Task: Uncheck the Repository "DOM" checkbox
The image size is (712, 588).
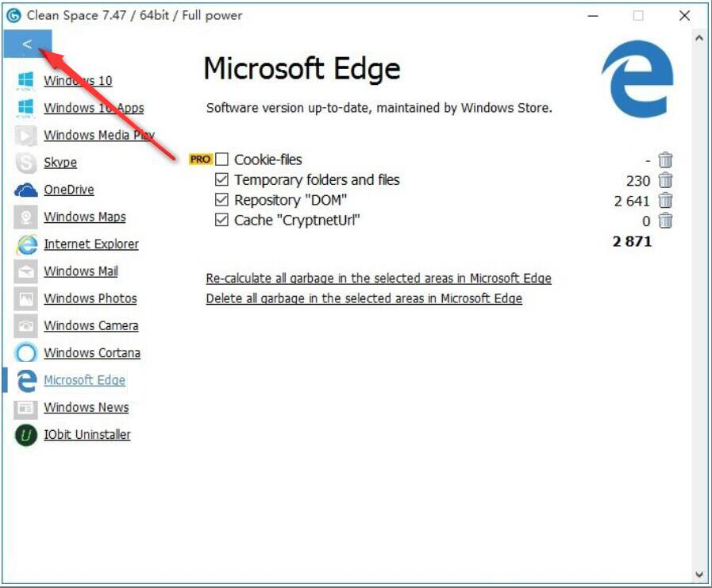Action: 221,201
